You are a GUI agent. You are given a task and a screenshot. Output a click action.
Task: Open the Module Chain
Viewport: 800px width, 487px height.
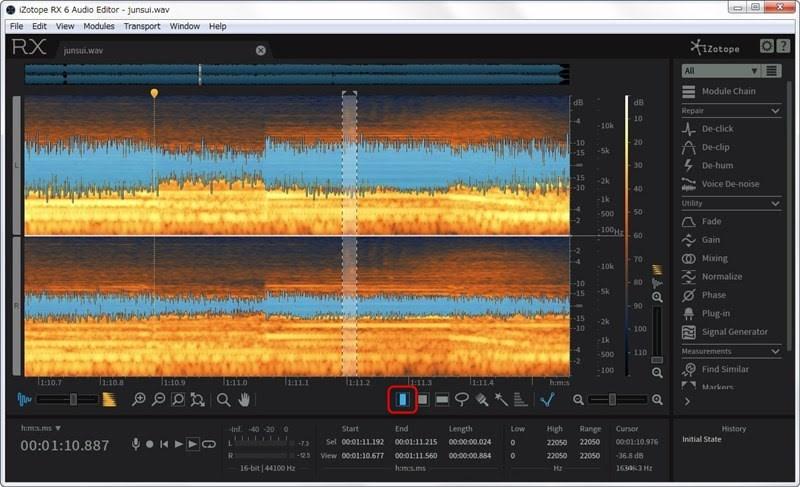tap(719, 91)
